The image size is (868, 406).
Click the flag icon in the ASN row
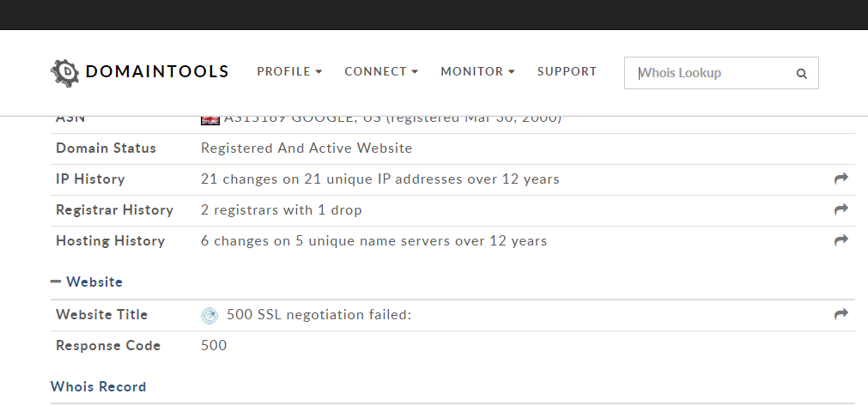coord(209,119)
